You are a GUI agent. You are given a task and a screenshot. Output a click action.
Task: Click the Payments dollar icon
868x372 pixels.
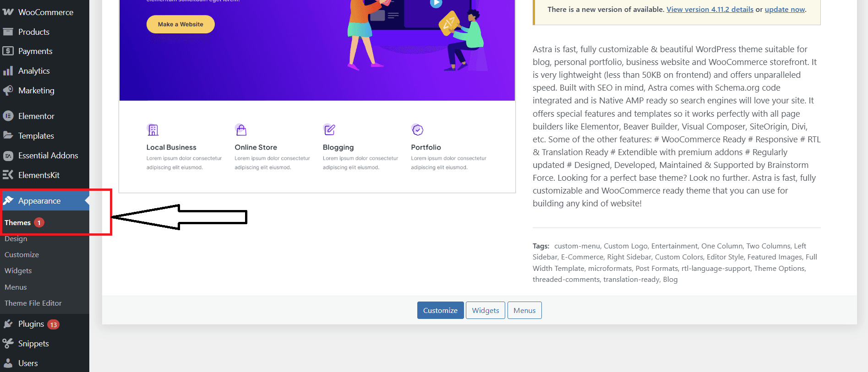8,51
